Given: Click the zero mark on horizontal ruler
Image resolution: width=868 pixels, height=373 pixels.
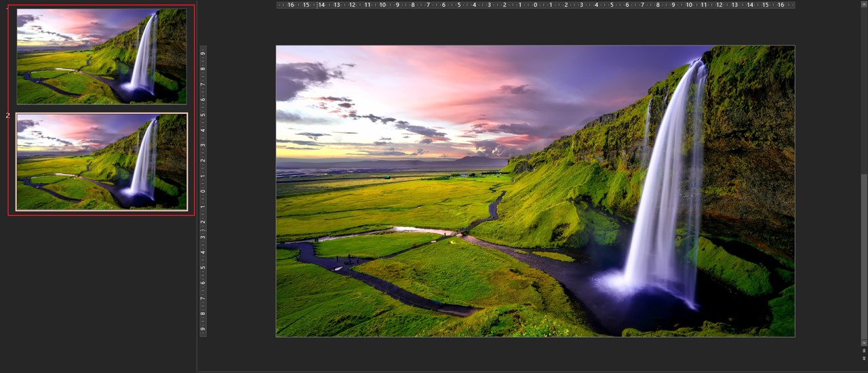Looking at the screenshot, I should click(x=535, y=5).
